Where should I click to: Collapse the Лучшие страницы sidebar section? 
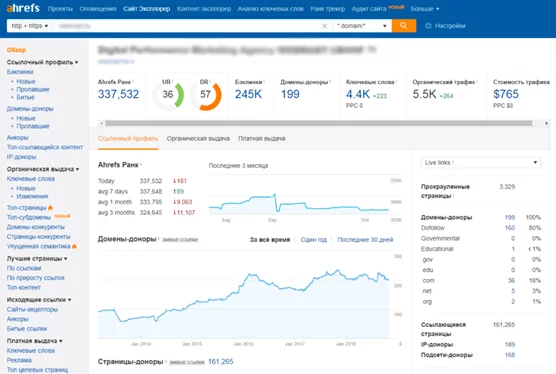pyautogui.click(x=37, y=259)
